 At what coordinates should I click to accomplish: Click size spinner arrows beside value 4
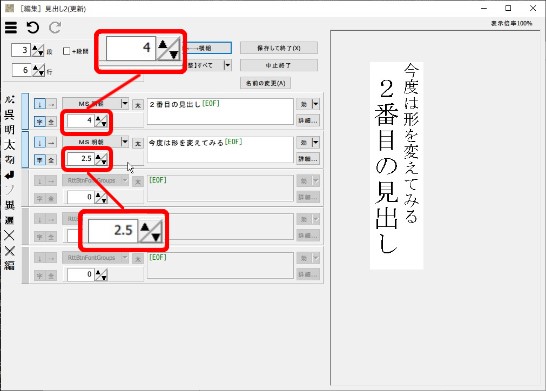pyautogui.click(x=101, y=121)
